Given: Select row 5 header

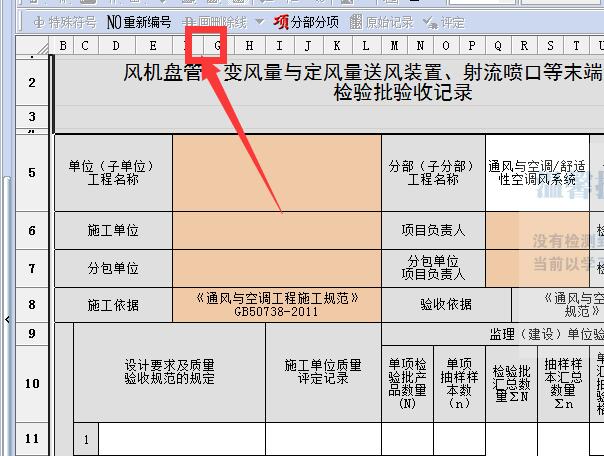Looking at the screenshot, I should [x=32, y=172].
